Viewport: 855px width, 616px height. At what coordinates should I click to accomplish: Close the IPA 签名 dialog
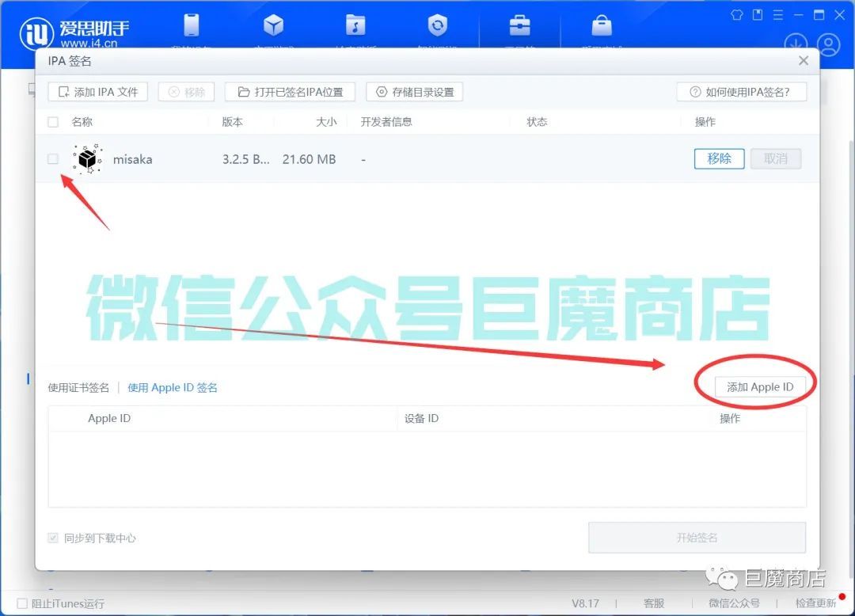click(804, 60)
